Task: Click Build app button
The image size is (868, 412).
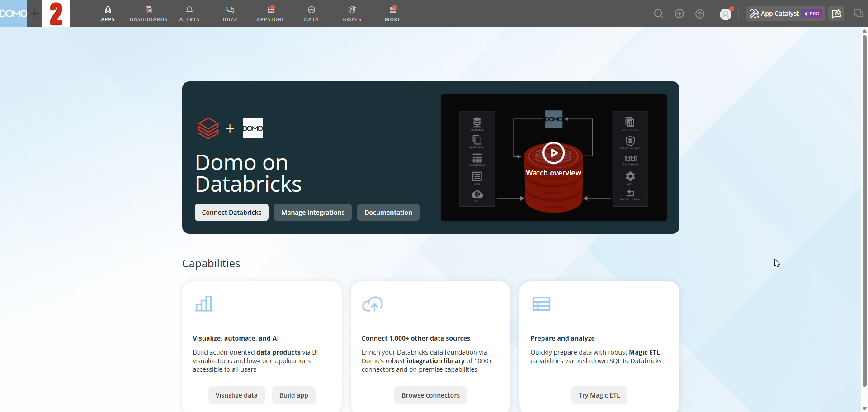Action: click(x=294, y=395)
